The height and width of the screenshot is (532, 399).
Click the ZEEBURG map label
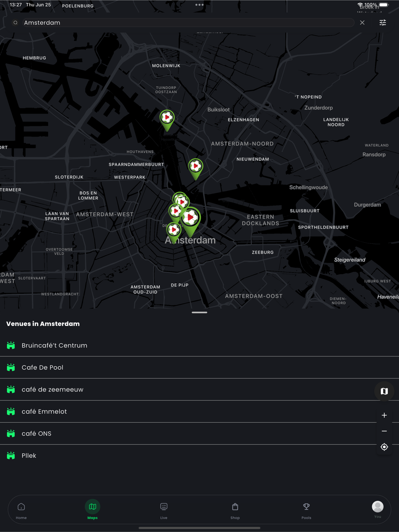(x=263, y=252)
